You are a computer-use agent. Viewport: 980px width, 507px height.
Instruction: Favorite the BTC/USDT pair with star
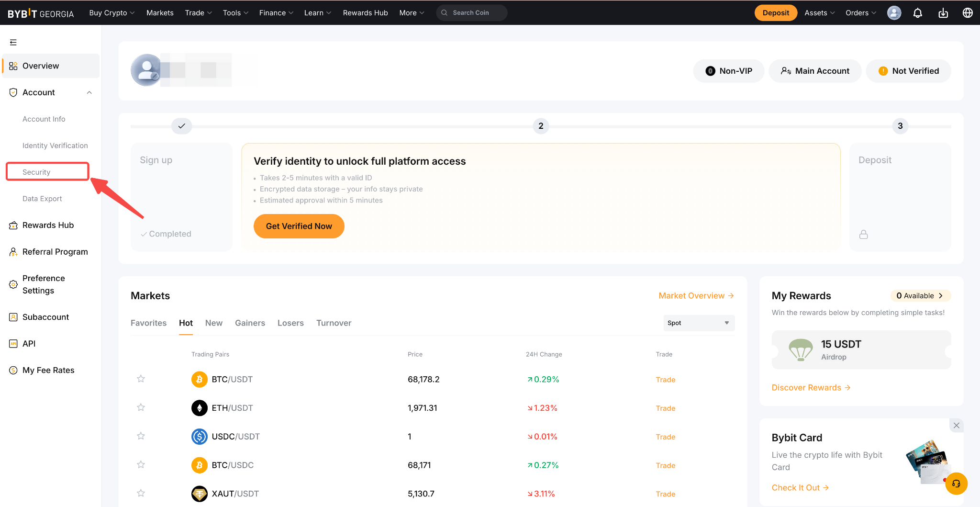[141, 379]
